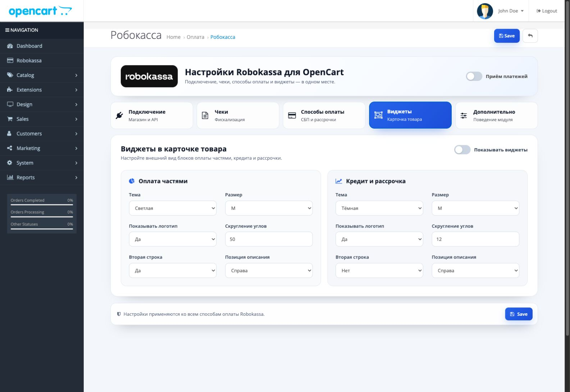Click the sliders icon on Дополнительно tab
Viewport: 570px width, 392px height.
tap(464, 115)
